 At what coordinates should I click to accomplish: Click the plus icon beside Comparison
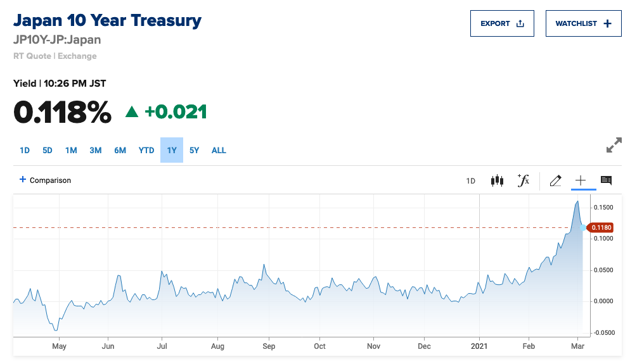pyautogui.click(x=23, y=180)
